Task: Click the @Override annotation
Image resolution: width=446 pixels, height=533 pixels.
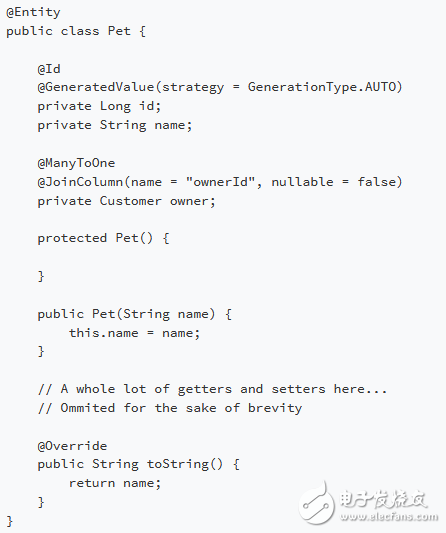Action: [72, 446]
